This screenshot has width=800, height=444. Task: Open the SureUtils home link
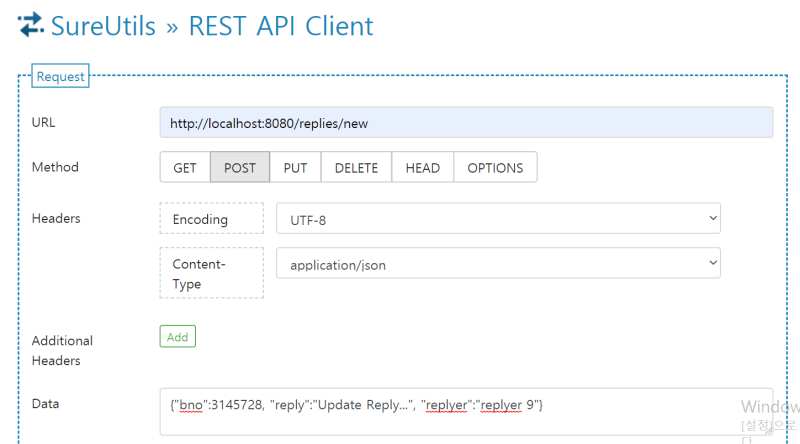tap(105, 25)
